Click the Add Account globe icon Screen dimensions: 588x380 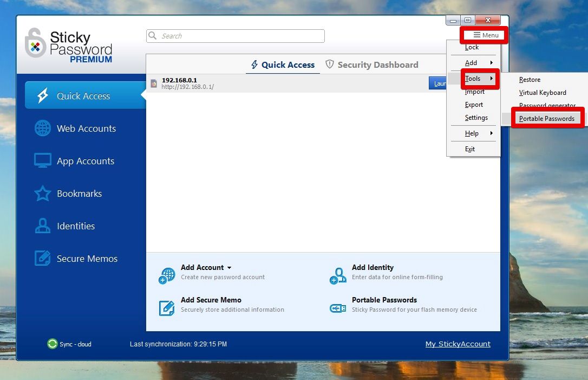coord(167,275)
